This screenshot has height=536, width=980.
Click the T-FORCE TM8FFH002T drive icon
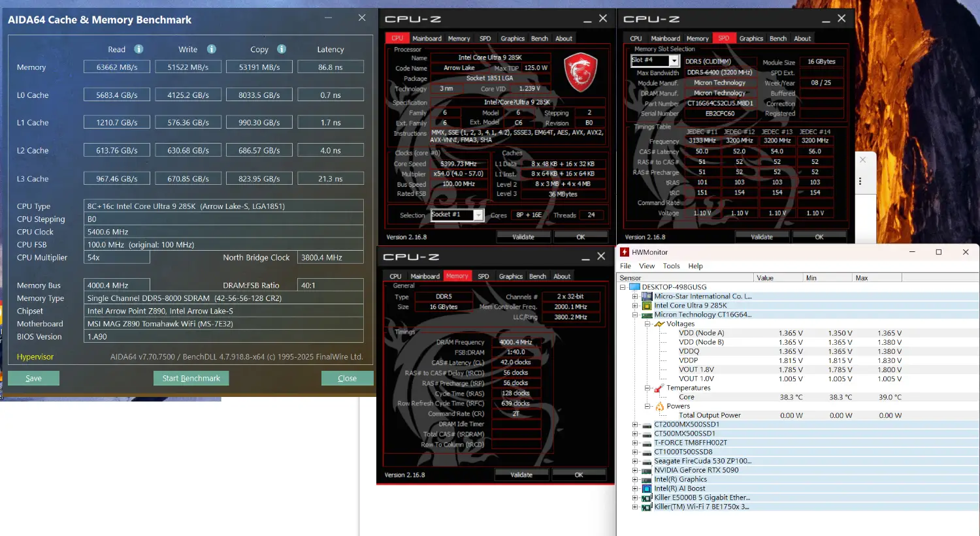pyautogui.click(x=647, y=443)
